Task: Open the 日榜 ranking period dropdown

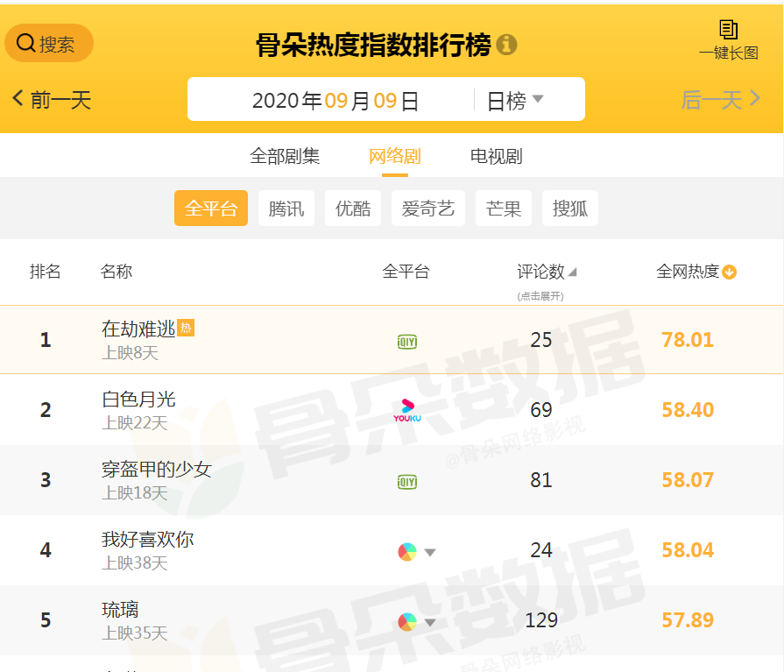Action: click(515, 100)
